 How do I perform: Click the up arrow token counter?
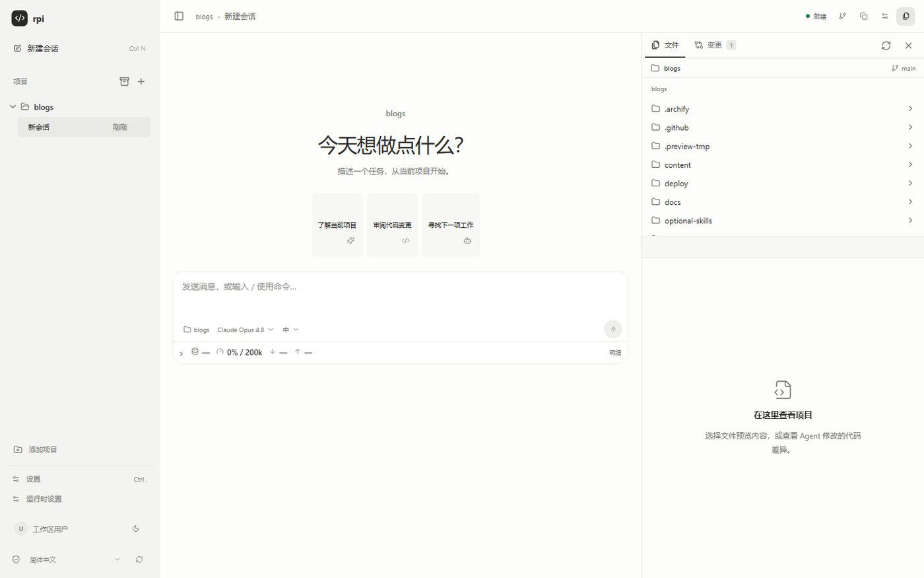click(x=303, y=352)
